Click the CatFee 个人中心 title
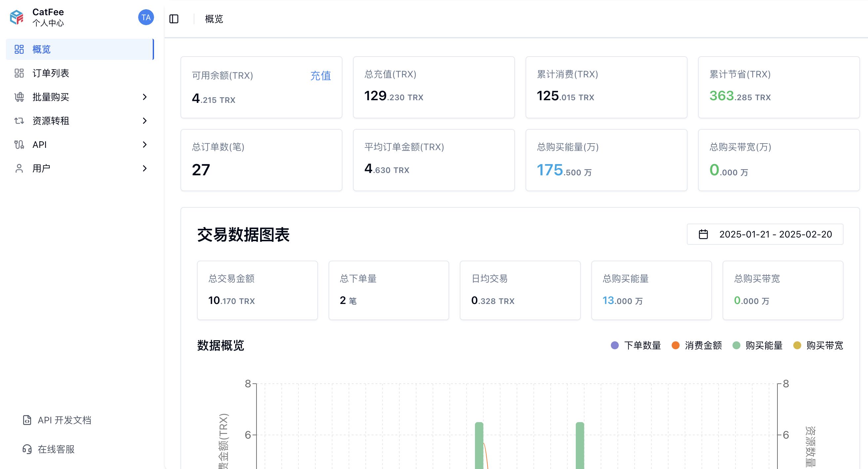 click(48, 17)
